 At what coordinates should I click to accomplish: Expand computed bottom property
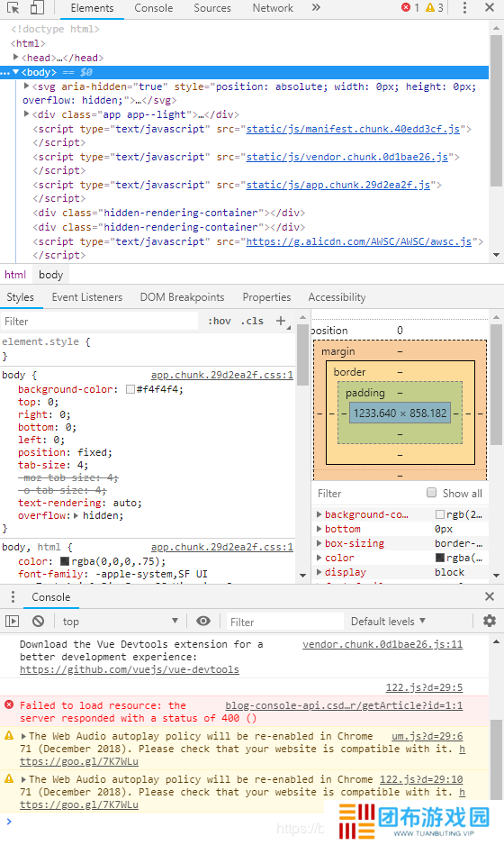319,529
